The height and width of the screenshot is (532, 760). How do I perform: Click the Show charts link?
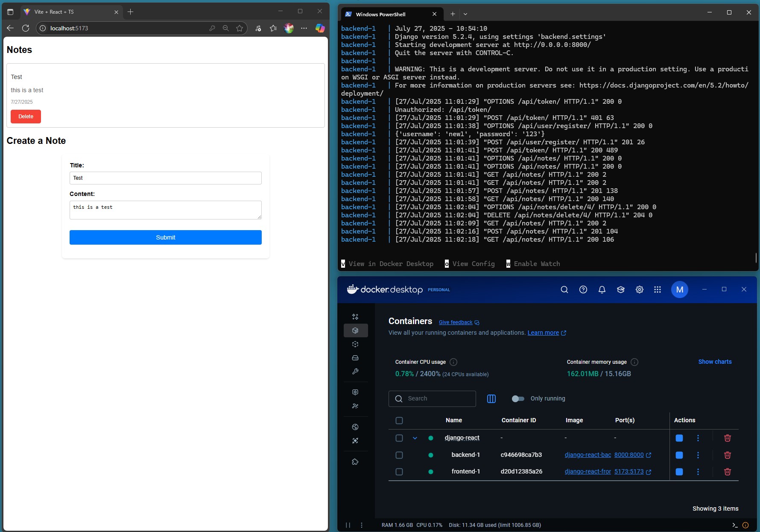[x=715, y=362]
